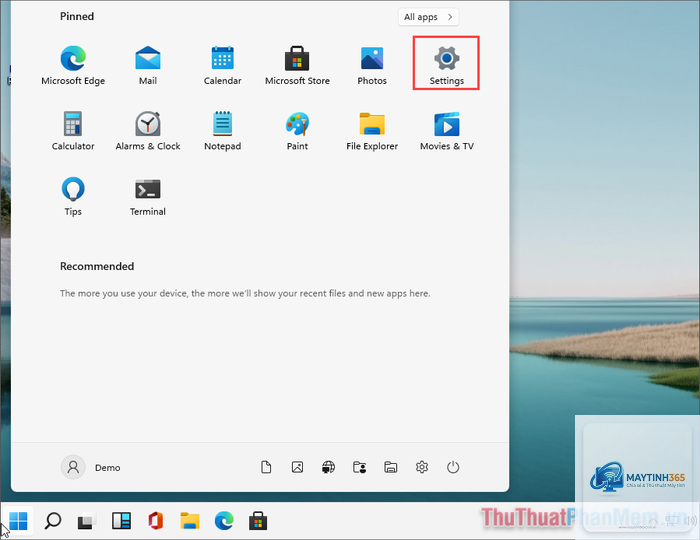Launch the Photos app
The width and height of the screenshot is (700, 540).
coord(372,65)
